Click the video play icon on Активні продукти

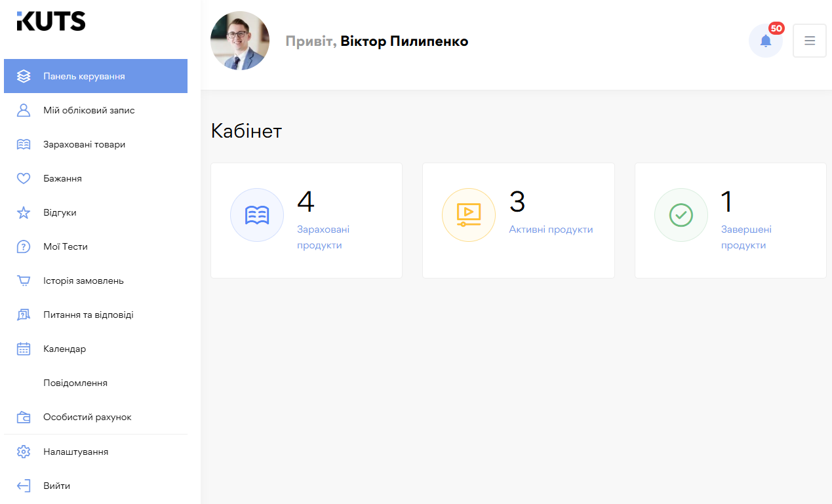click(468, 214)
